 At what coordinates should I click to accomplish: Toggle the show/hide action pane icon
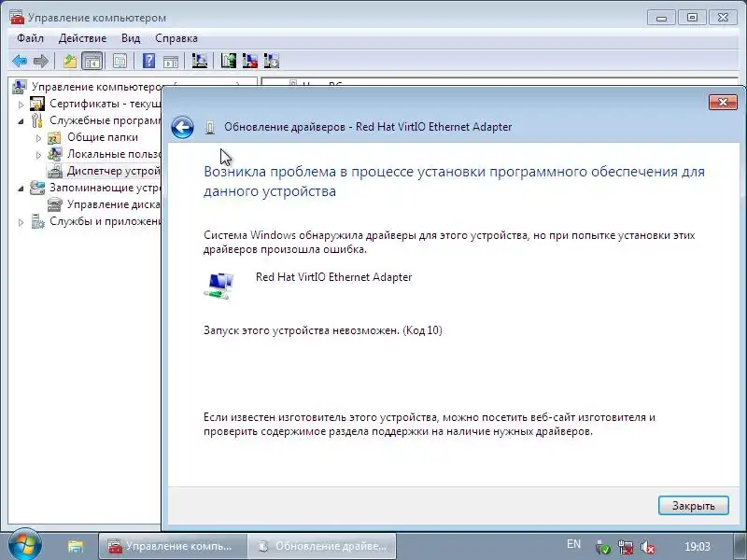tap(171, 61)
